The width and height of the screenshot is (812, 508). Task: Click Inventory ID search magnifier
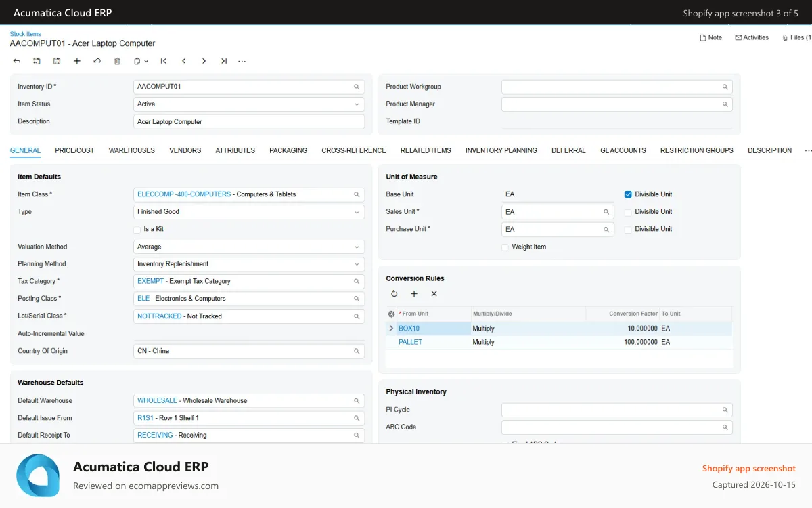357,87
